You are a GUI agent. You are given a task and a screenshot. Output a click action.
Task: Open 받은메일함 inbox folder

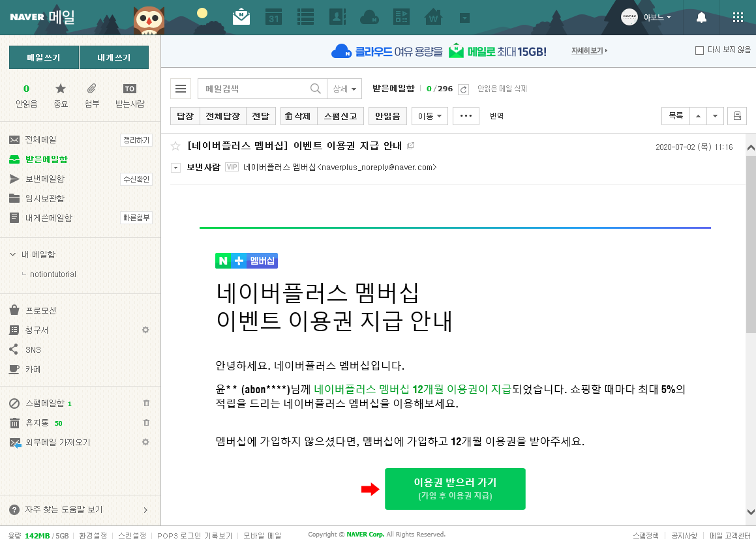[x=46, y=159]
